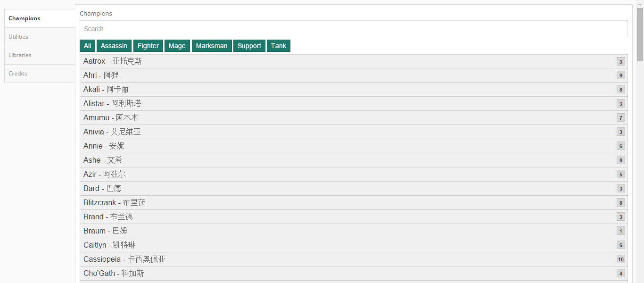This screenshot has height=283, width=644.
Task: Show Support champions only
Action: click(x=249, y=46)
